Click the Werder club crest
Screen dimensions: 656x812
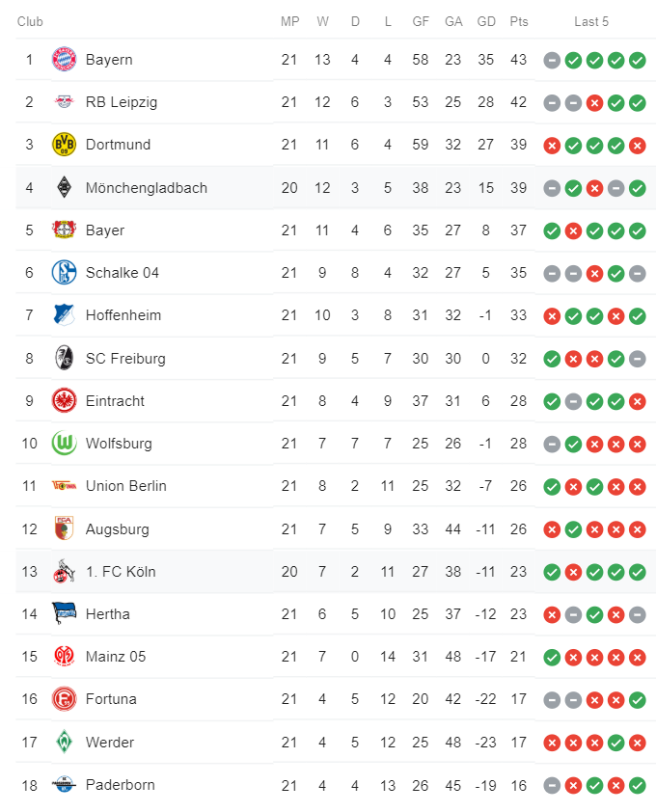tap(65, 742)
